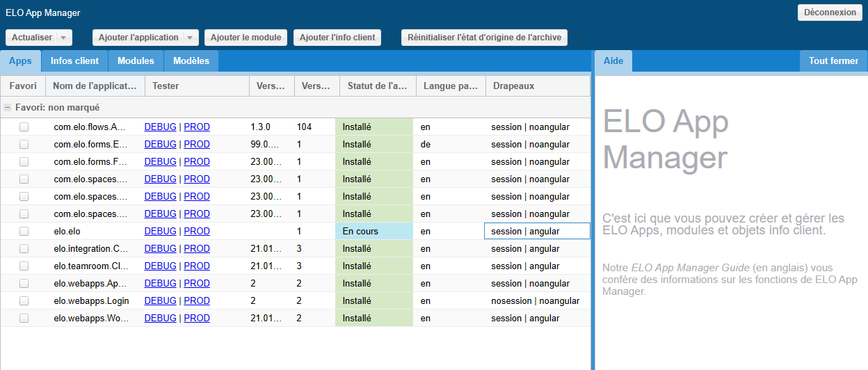Collapse the 'Favori: non marqué' group
Image resolution: width=868 pixels, height=370 pixels.
click(7, 108)
